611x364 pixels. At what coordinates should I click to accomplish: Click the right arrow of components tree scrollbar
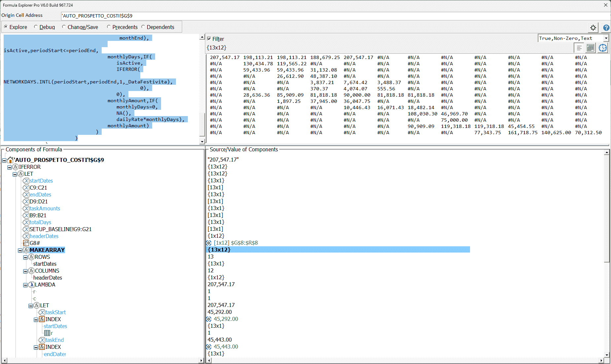tap(201, 361)
